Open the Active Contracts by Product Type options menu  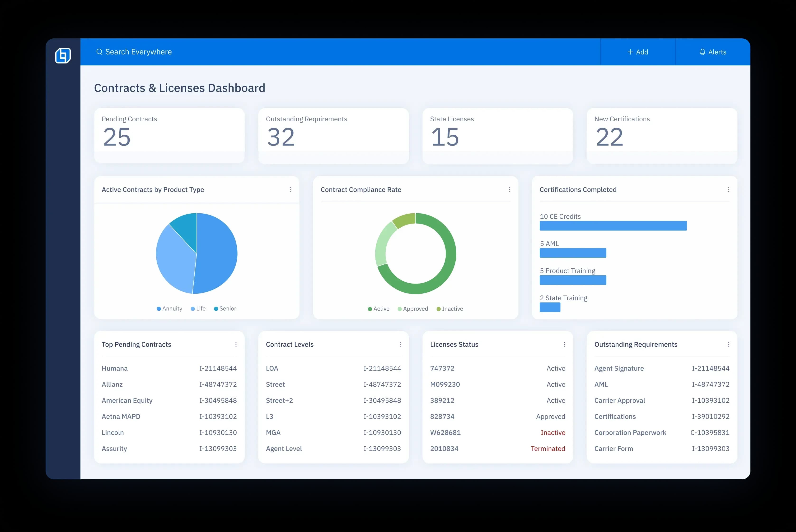(291, 189)
